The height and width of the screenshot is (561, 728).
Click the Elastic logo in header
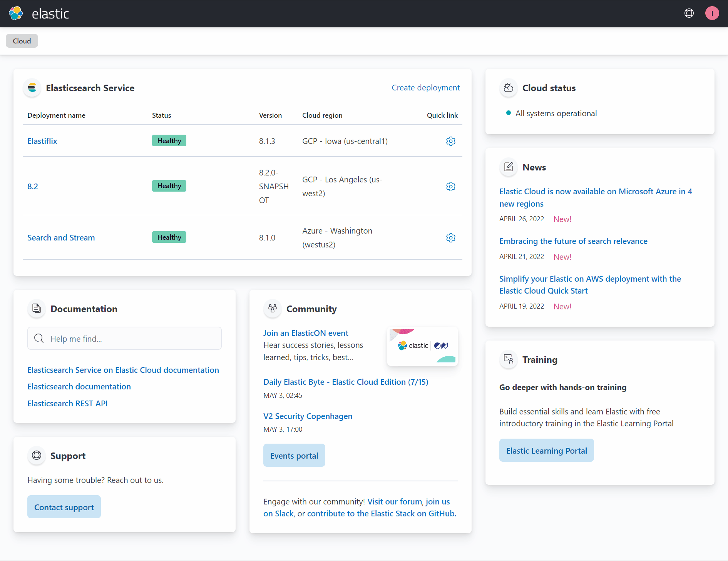[x=38, y=13]
